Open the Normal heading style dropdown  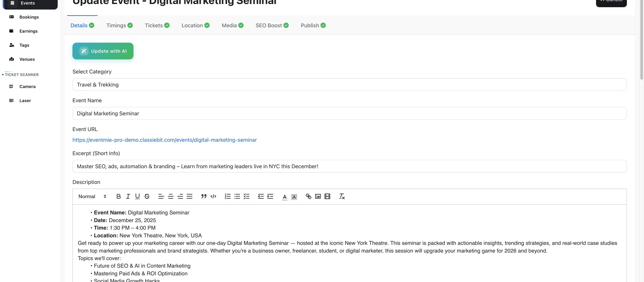(x=92, y=196)
